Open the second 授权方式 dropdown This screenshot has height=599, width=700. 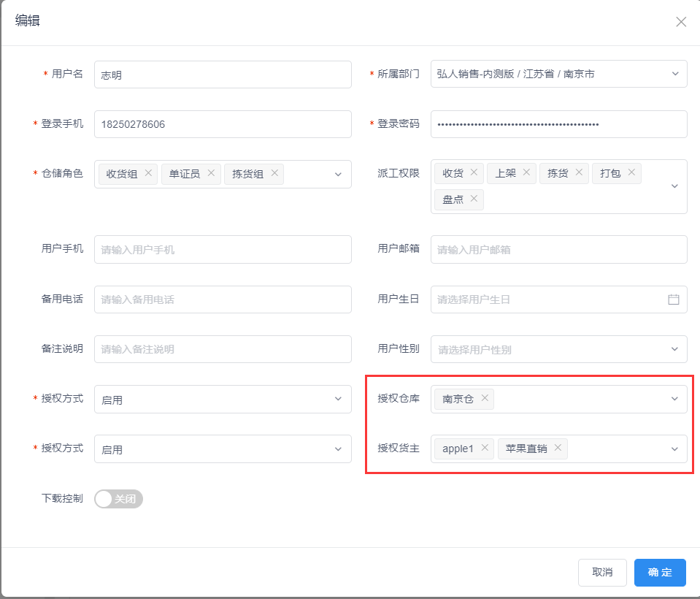pyautogui.click(x=223, y=449)
